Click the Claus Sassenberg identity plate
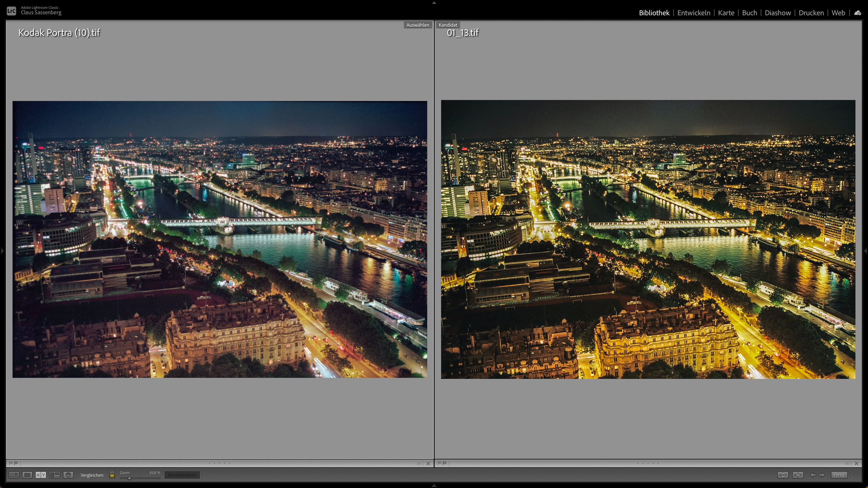Image resolution: width=868 pixels, height=488 pixels. 41,13
